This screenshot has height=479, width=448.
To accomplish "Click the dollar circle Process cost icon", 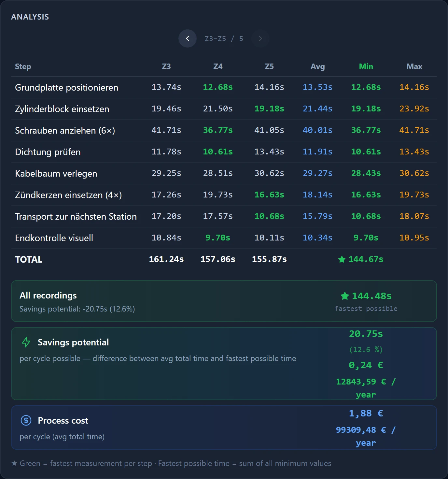I will [26, 420].
